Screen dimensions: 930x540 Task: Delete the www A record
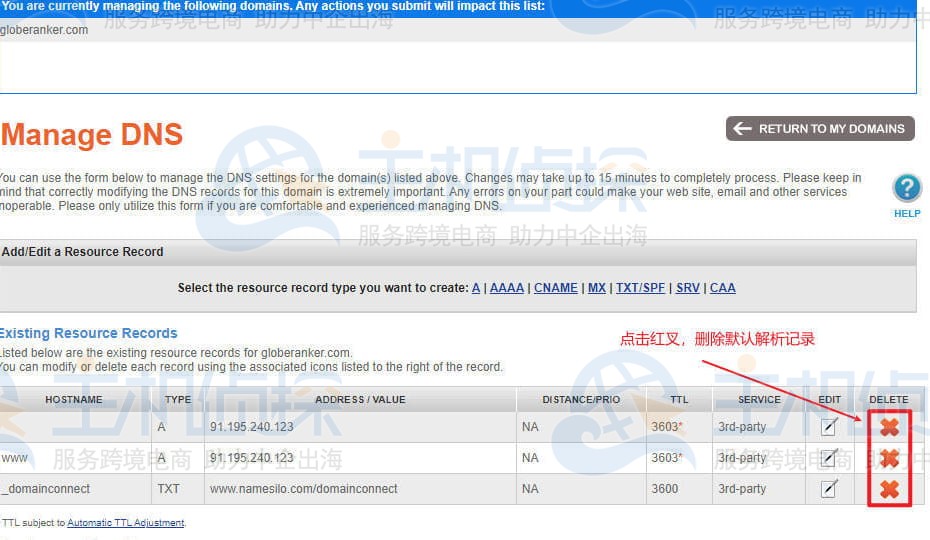[x=889, y=458]
